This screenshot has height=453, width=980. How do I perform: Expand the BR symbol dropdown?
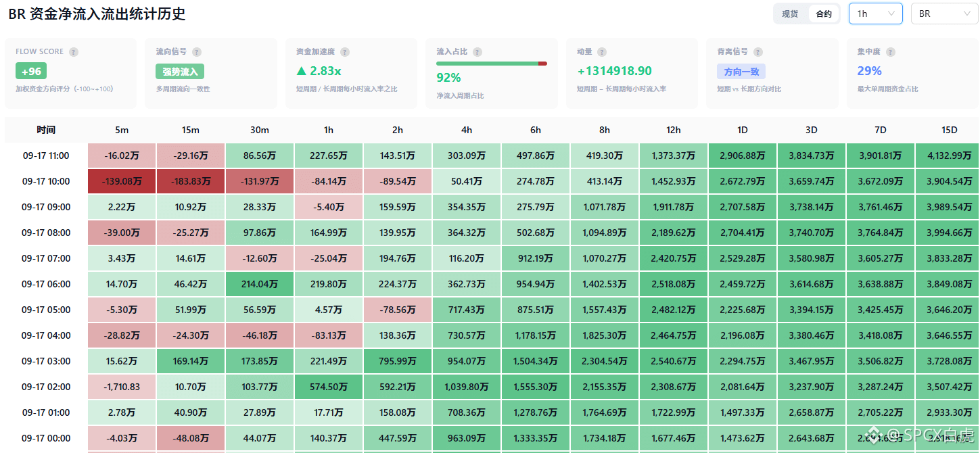(944, 14)
